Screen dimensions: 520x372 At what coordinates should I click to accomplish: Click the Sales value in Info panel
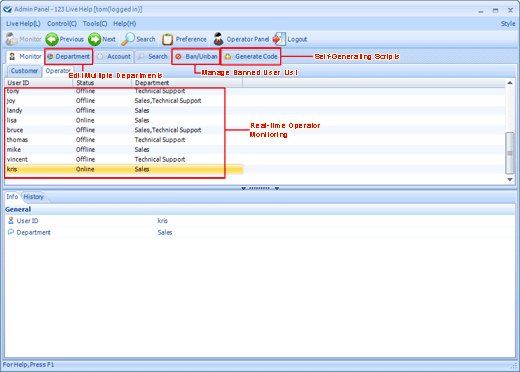[165, 232]
